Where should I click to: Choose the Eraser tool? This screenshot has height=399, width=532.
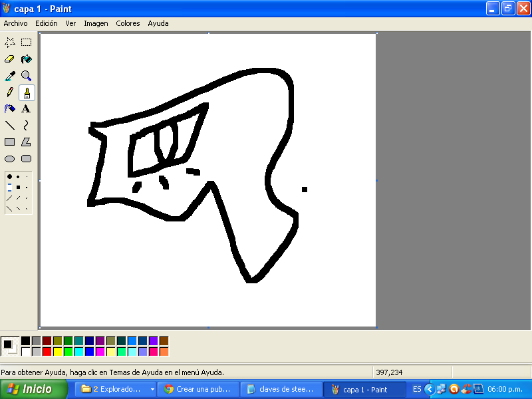point(10,59)
